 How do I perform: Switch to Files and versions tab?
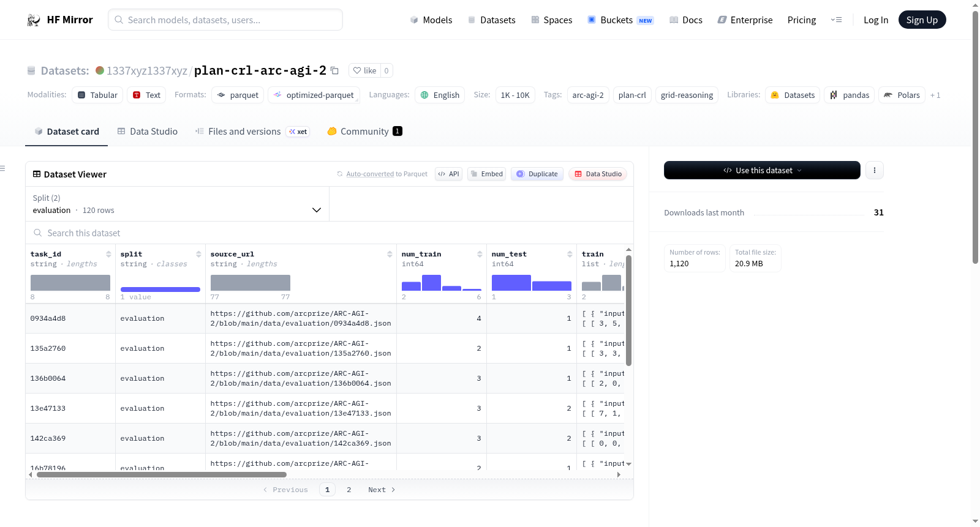(x=252, y=131)
